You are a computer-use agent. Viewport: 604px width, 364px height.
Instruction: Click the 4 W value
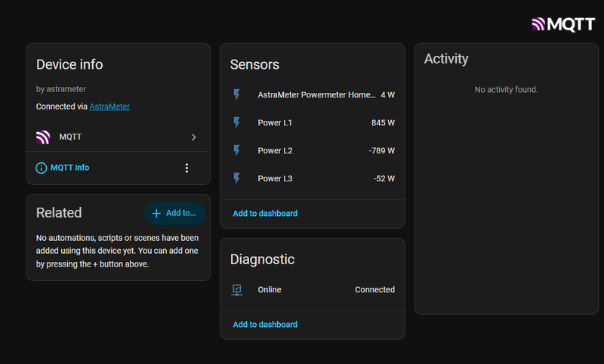[388, 94]
